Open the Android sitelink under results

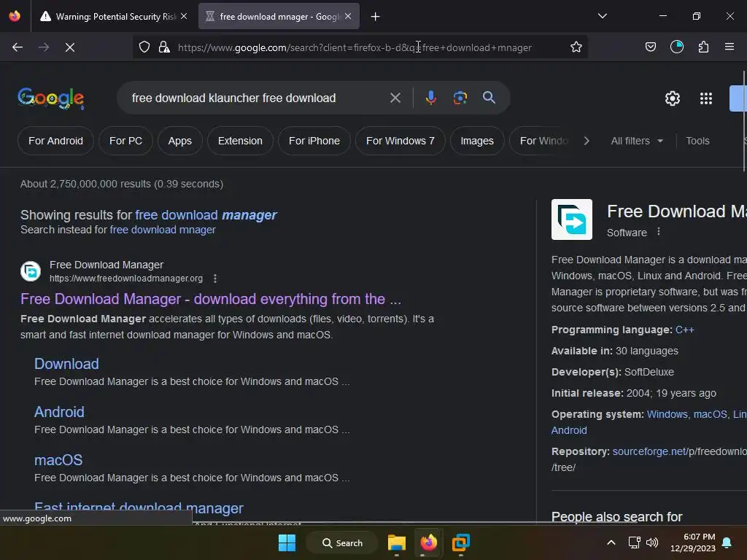(59, 412)
